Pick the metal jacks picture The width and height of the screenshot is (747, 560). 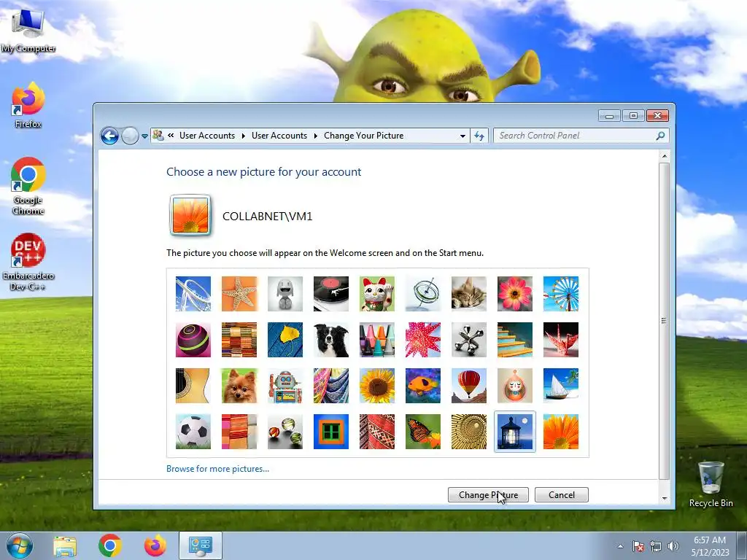point(469,340)
